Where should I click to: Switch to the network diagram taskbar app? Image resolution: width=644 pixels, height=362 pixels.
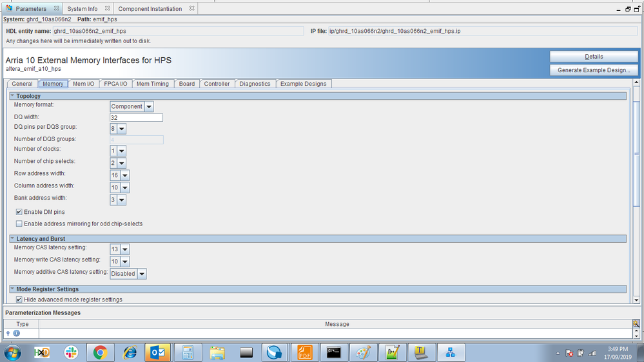(x=451, y=352)
